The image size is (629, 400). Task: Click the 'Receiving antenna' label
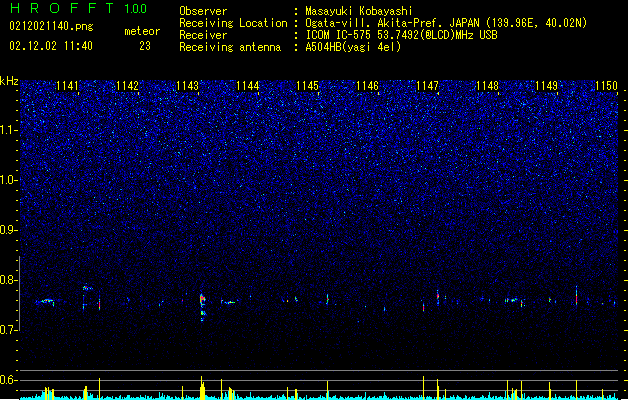(x=230, y=47)
